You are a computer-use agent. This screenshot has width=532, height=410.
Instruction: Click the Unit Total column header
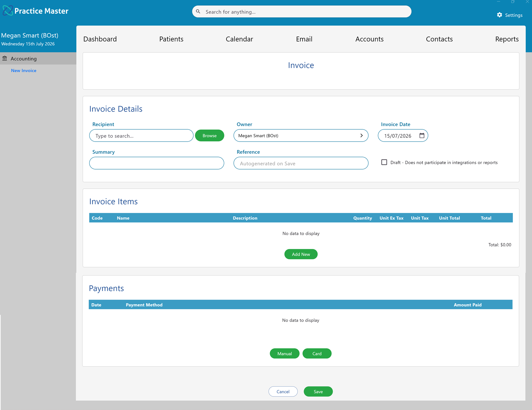(449, 218)
